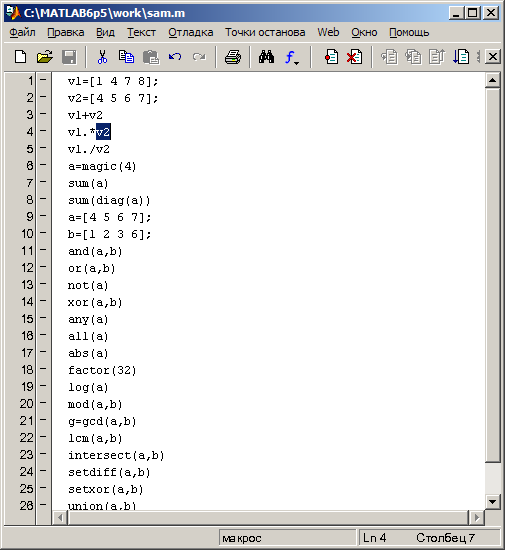This screenshot has width=505, height=550.
Task: Copy selection with the copy icon
Action: click(126, 57)
